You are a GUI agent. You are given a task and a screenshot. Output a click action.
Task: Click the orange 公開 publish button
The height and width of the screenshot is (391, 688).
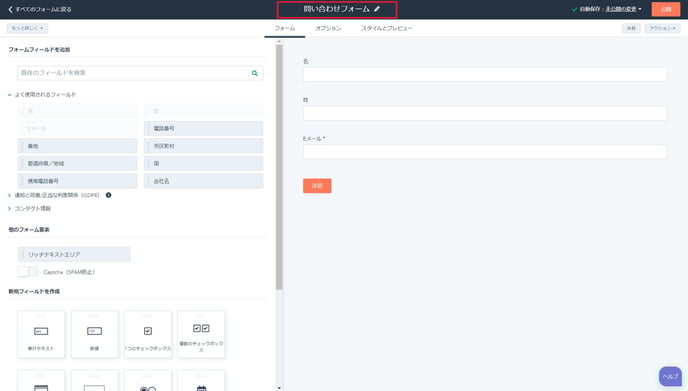(x=666, y=9)
